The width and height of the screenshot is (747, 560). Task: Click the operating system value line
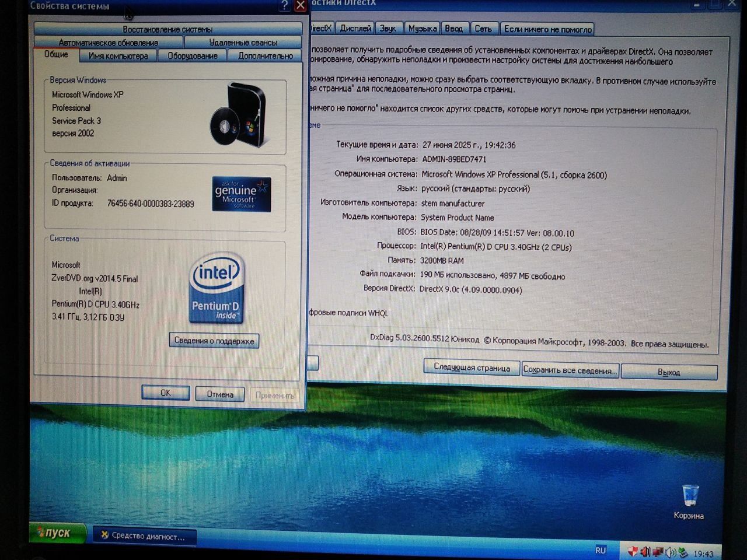point(514,174)
